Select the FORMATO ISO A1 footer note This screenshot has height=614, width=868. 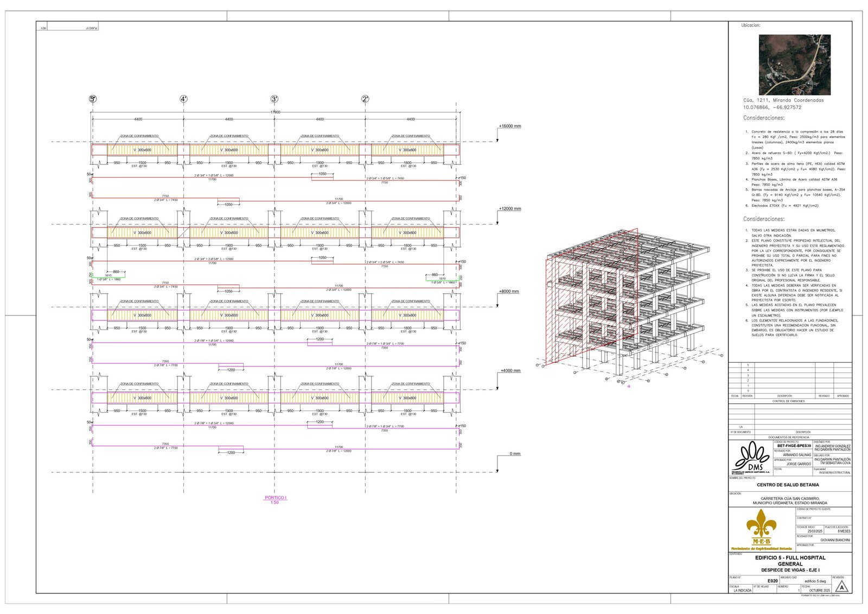click(x=820, y=596)
